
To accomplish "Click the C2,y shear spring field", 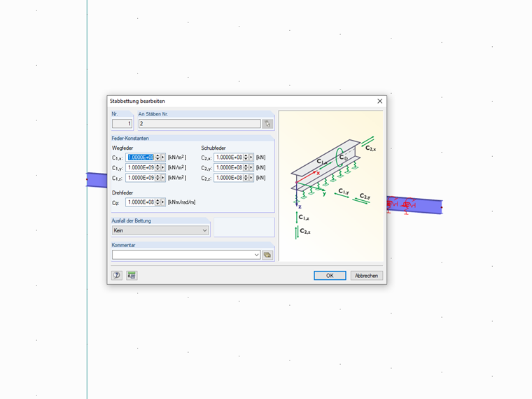I will (x=229, y=167).
